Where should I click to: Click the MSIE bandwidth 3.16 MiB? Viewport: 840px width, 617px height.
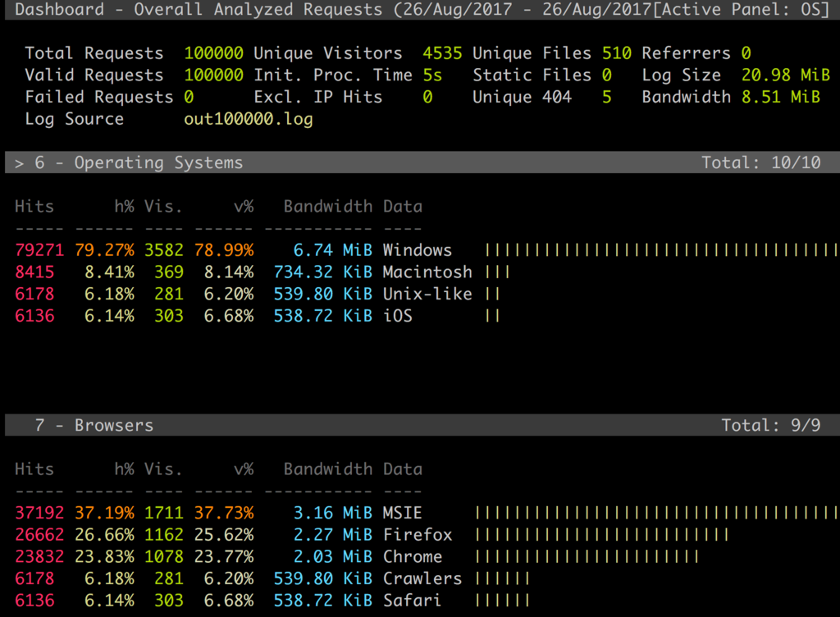coord(333,513)
